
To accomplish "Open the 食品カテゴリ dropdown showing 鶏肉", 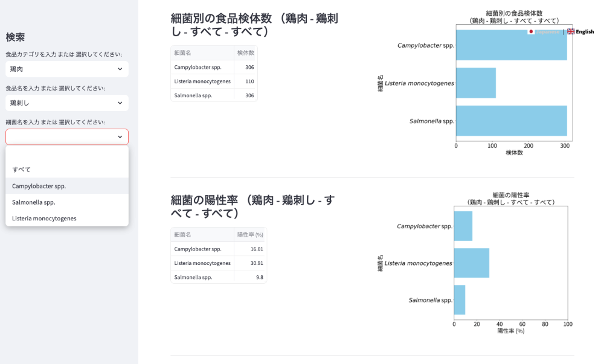I will coord(67,69).
